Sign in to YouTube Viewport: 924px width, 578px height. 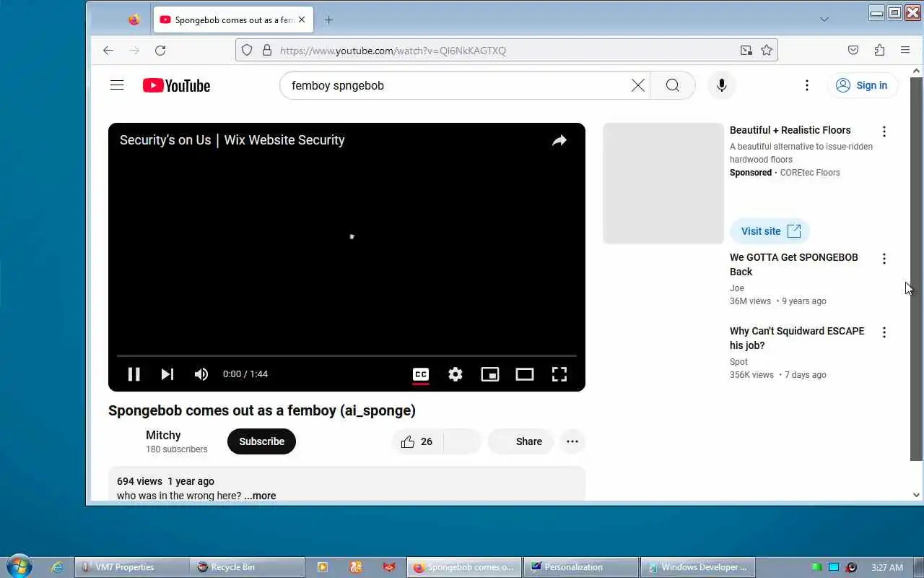(863, 85)
